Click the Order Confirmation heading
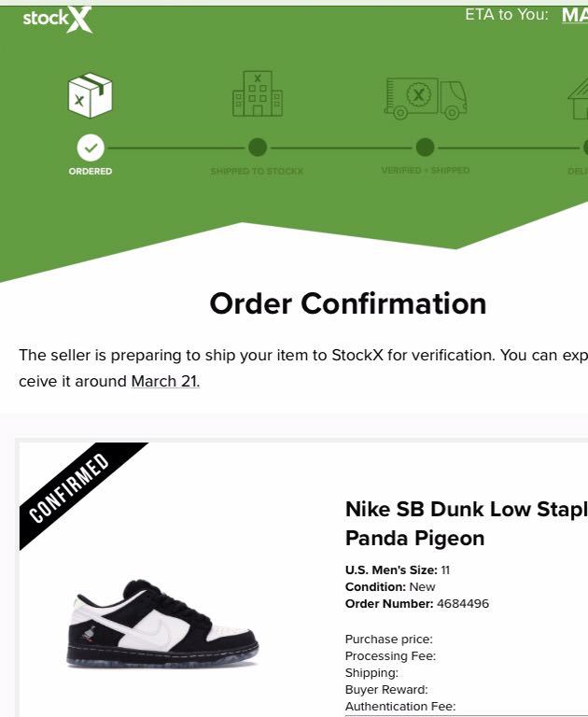The width and height of the screenshot is (588, 717). coord(348,303)
